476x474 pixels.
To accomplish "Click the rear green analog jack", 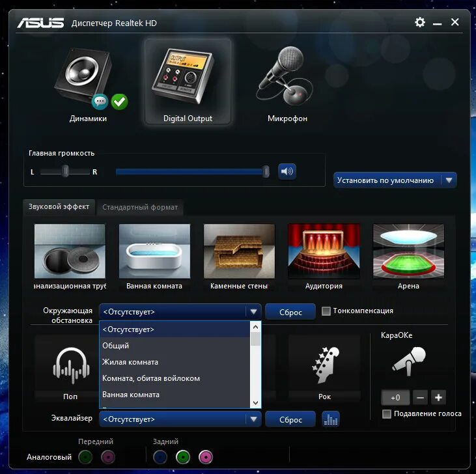I will [183, 457].
